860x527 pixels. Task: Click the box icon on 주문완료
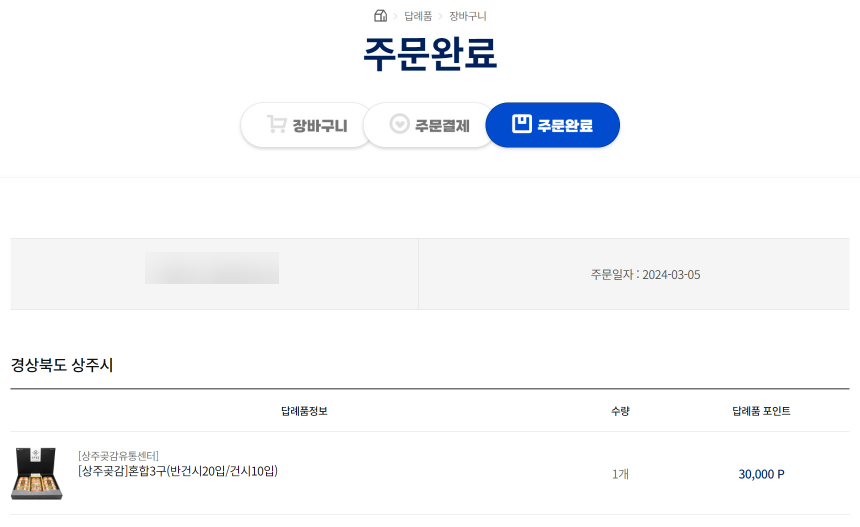pyautogui.click(x=522, y=124)
